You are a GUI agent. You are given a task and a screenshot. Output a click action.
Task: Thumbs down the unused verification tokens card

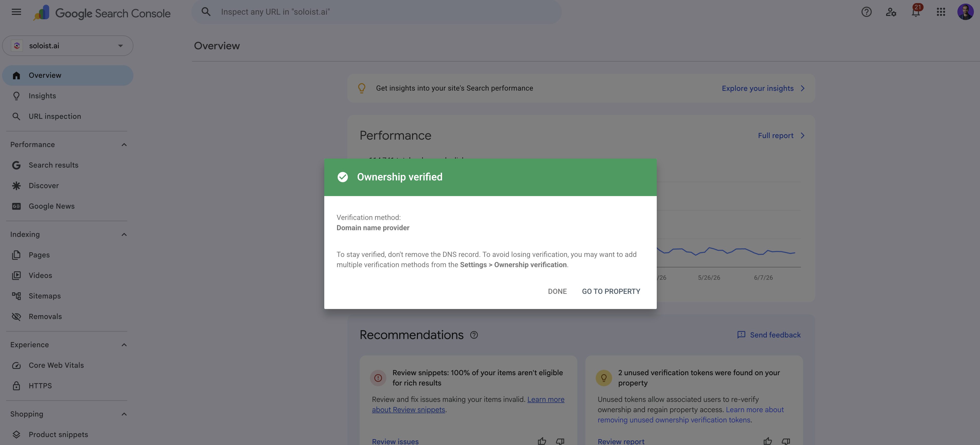tap(786, 441)
